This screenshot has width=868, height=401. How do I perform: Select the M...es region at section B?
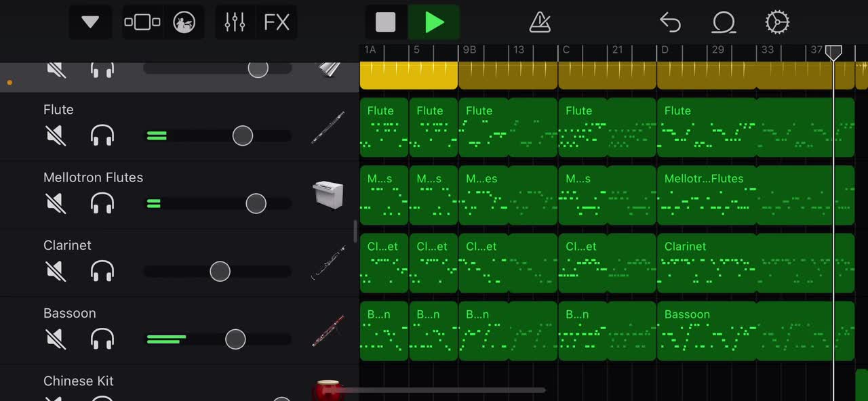508,195
